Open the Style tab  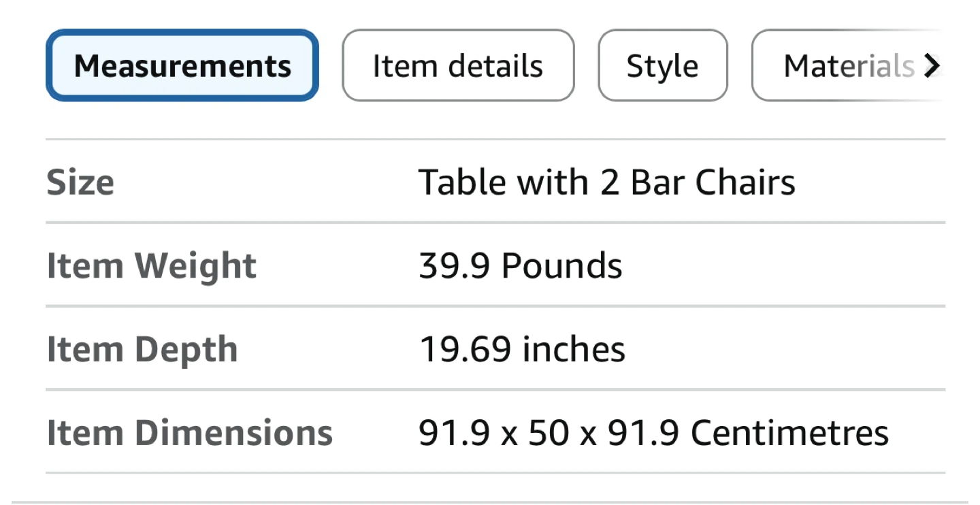click(663, 65)
